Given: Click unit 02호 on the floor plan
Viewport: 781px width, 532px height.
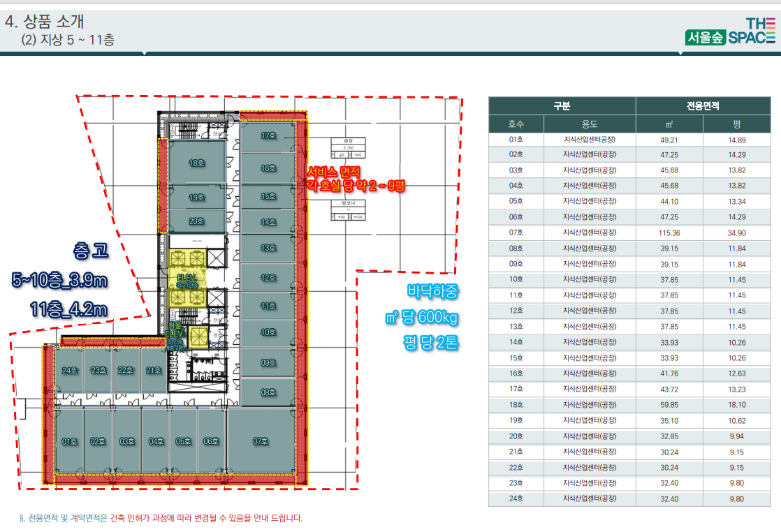Looking at the screenshot, I should (x=98, y=441).
